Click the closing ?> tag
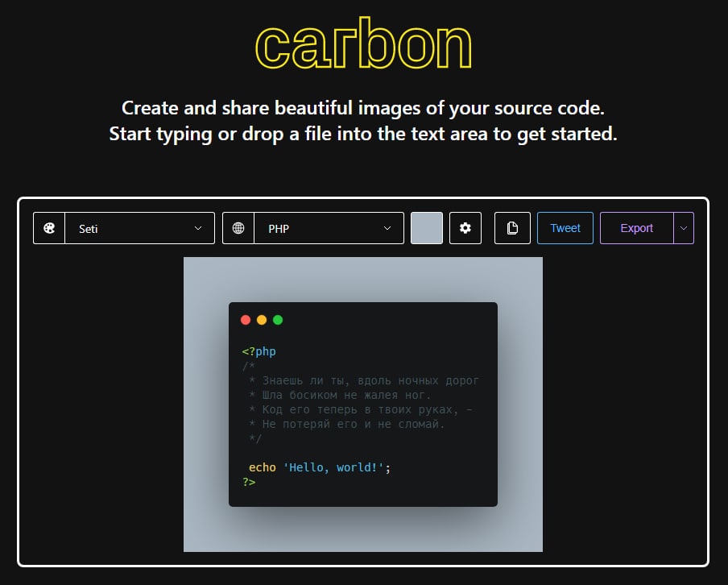The width and height of the screenshot is (728, 585). pyautogui.click(x=249, y=482)
